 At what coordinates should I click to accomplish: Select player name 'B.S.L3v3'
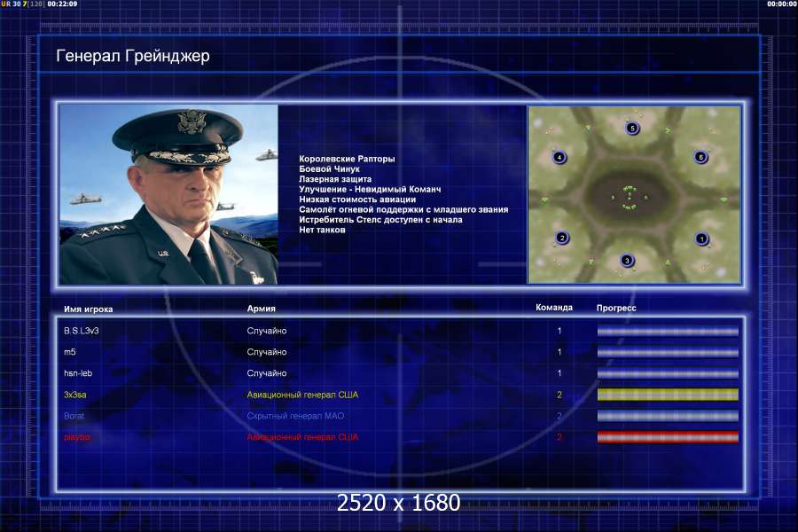pyautogui.click(x=82, y=331)
